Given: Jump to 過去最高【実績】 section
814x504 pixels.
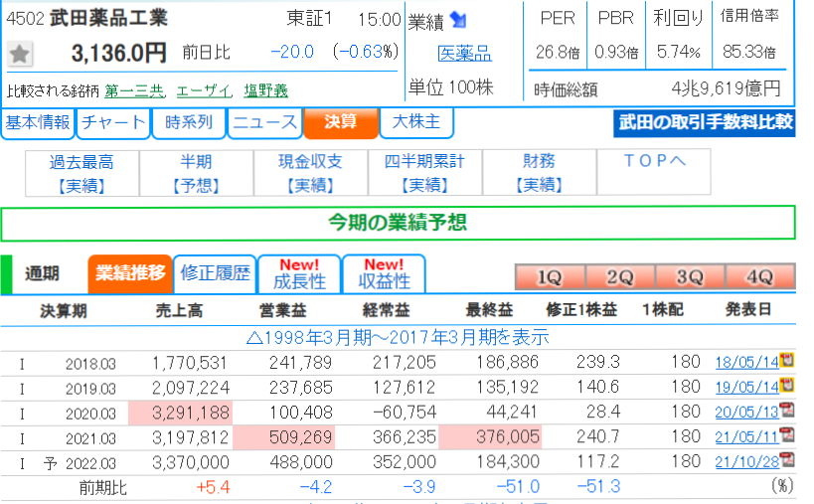Looking at the screenshot, I should point(82,173).
